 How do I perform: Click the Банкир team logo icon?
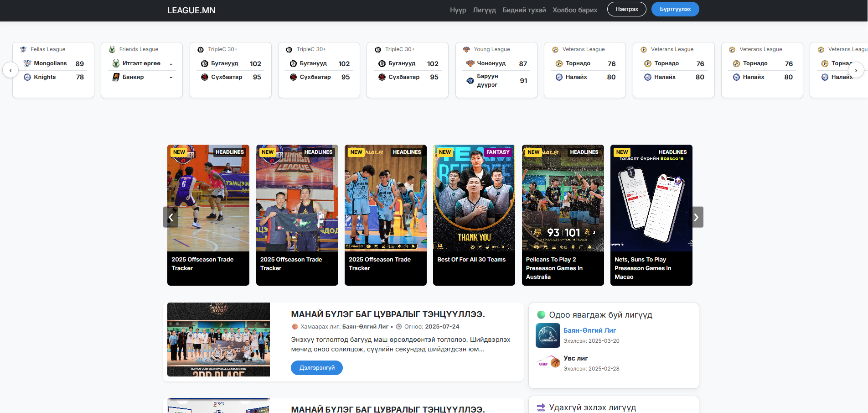pyautogui.click(x=116, y=77)
